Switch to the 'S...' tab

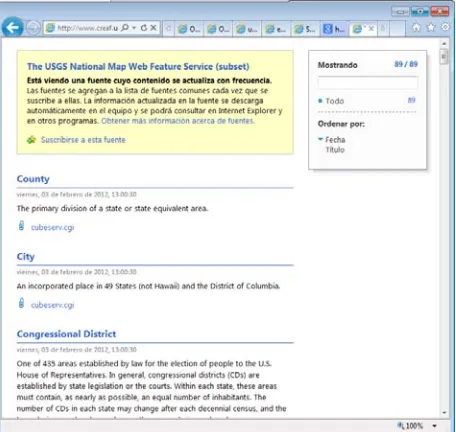[x=305, y=29]
